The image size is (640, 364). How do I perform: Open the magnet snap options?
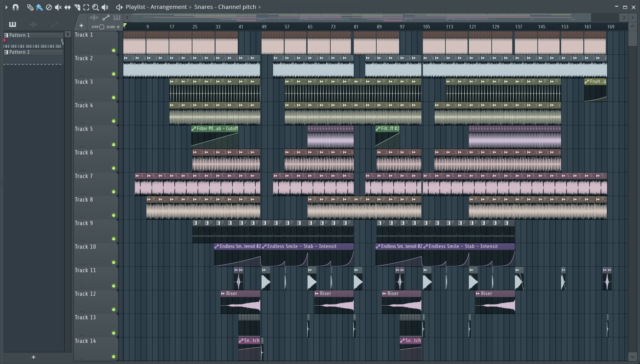pos(16,7)
